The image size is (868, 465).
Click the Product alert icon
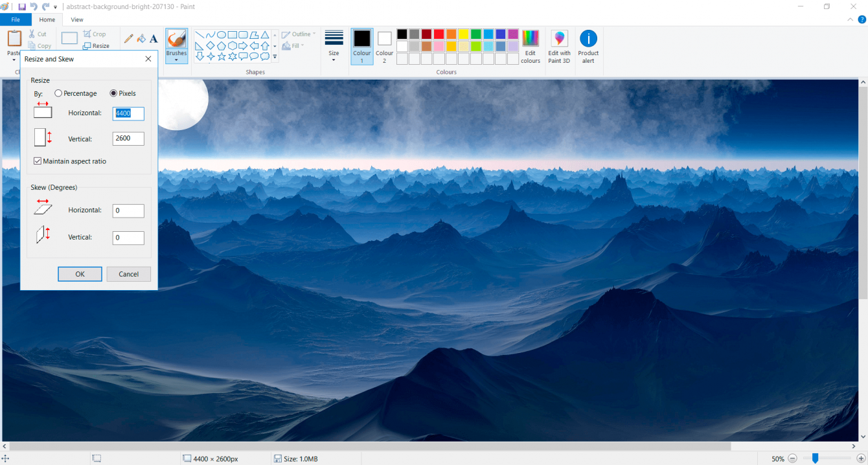(588, 45)
